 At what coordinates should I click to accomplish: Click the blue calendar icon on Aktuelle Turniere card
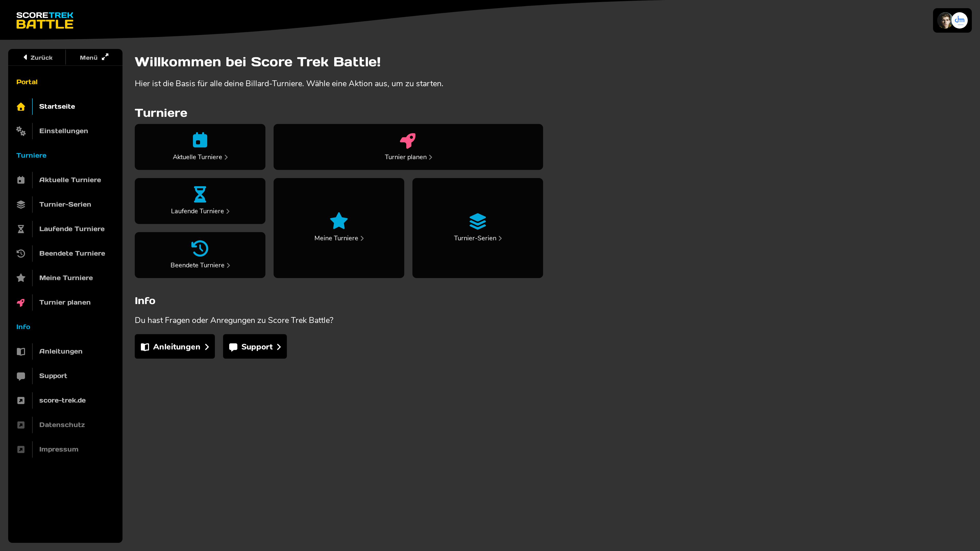(200, 140)
